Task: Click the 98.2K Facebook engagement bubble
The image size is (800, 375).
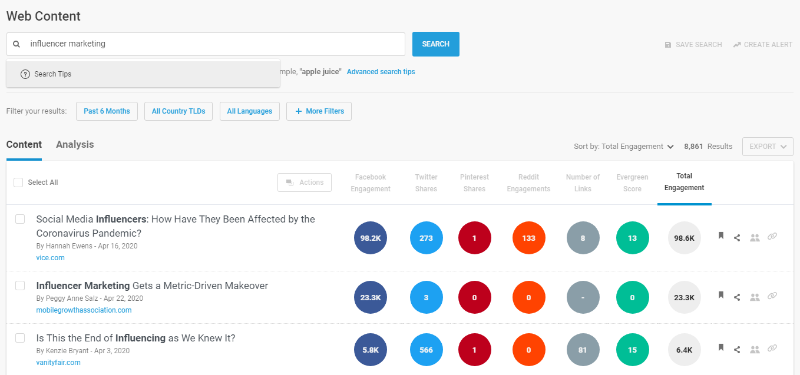Action: (x=370, y=238)
